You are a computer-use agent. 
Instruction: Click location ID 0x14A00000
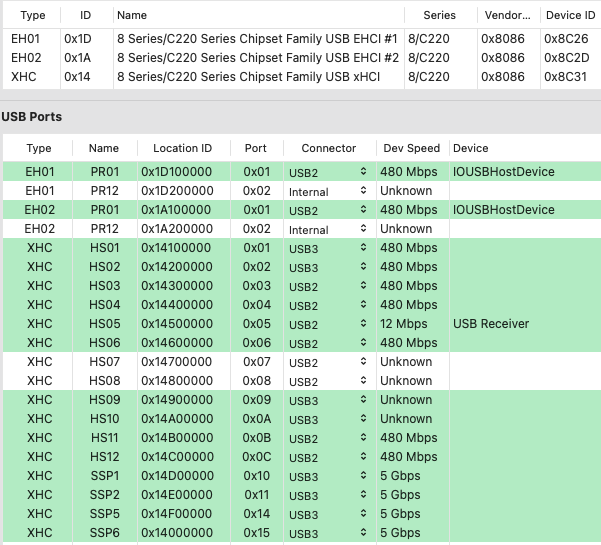[177, 419]
